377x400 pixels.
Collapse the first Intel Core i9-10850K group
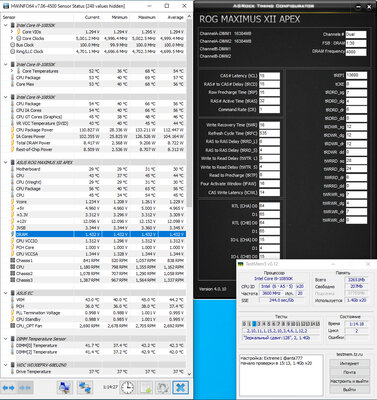6,25
